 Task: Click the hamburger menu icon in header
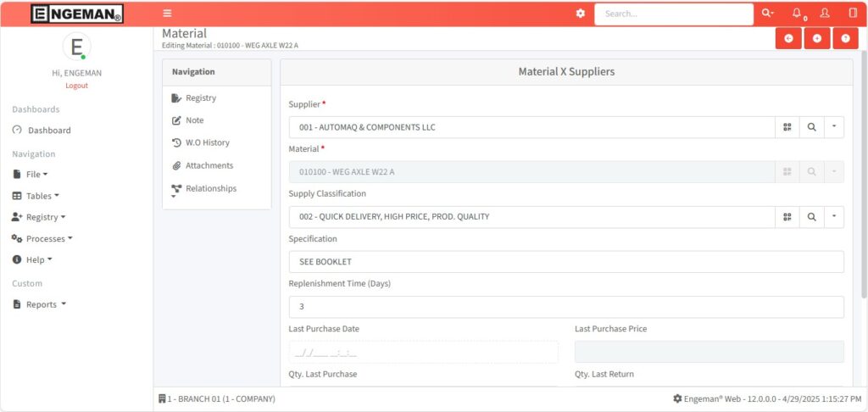click(x=167, y=14)
